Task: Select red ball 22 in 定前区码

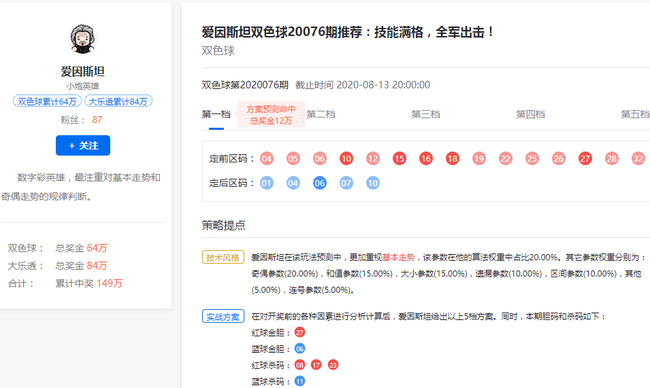Action: (505, 158)
